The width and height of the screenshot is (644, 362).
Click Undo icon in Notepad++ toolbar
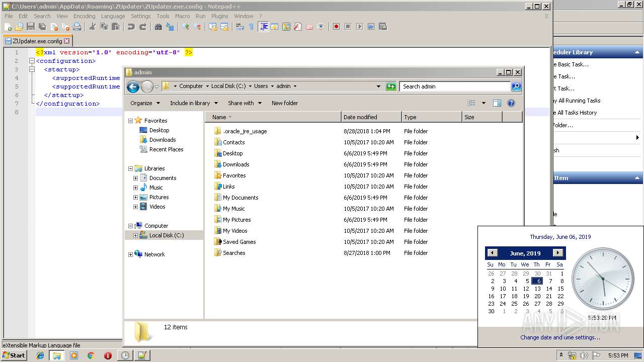(x=131, y=27)
